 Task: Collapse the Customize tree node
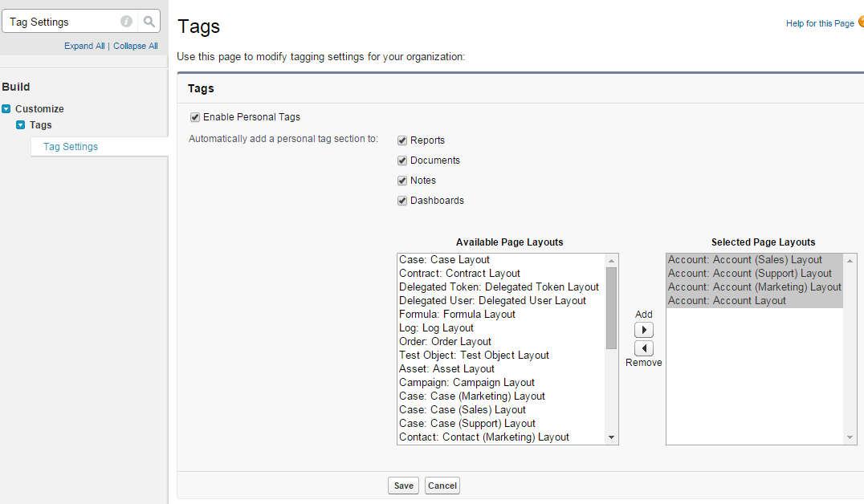click(x=6, y=109)
